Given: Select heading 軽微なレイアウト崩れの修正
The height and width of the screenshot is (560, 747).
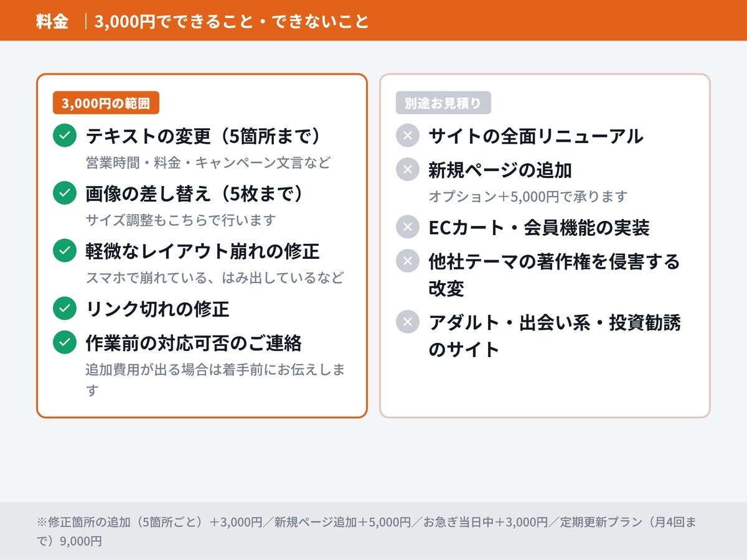Looking at the screenshot, I should pos(202,251).
